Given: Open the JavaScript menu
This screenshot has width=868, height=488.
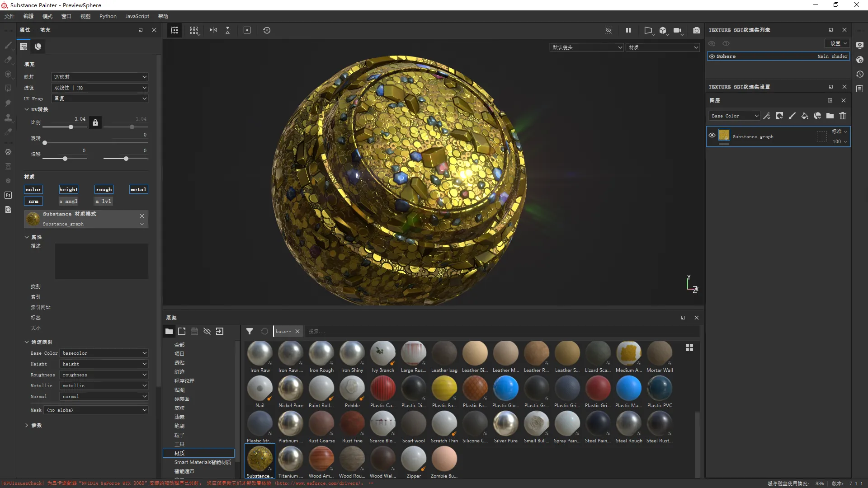Looking at the screenshot, I should point(137,16).
